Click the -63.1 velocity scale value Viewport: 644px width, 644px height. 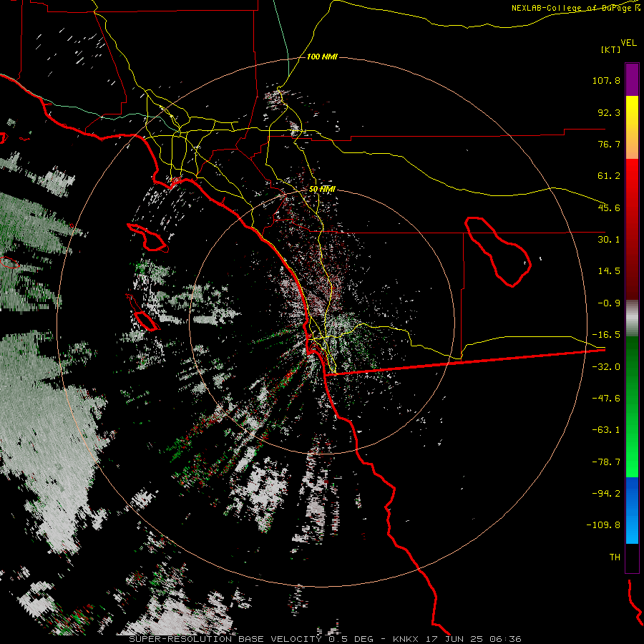click(x=606, y=430)
